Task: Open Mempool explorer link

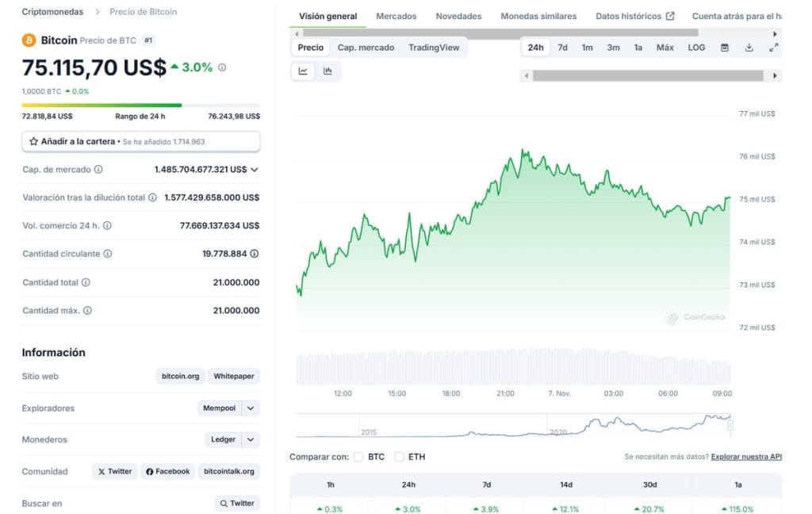Action: coord(219,409)
